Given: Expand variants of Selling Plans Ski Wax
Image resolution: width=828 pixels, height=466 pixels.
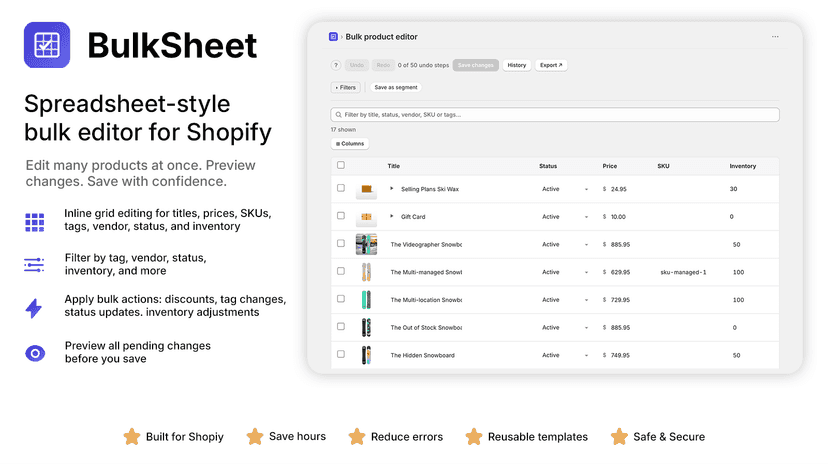Looking at the screenshot, I should point(392,188).
